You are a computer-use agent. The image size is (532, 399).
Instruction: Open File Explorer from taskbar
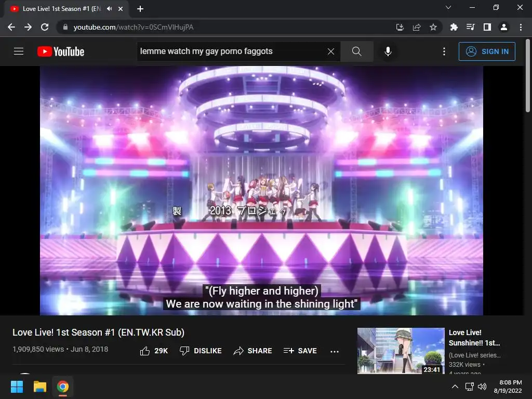click(x=39, y=387)
